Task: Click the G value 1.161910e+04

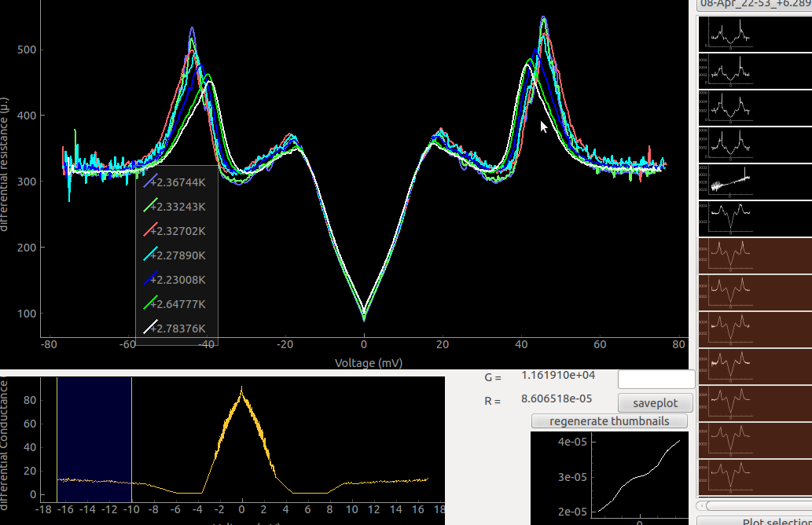Action: tap(558, 376)
